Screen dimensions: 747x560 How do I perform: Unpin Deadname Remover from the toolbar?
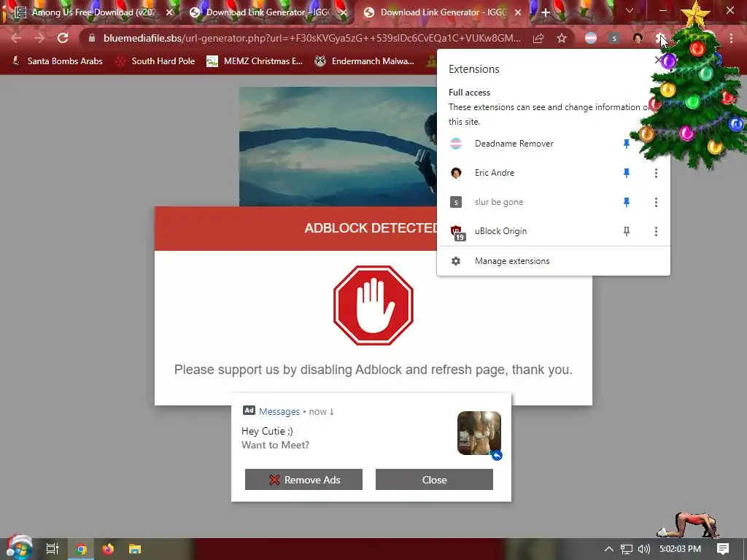point(627,144)
